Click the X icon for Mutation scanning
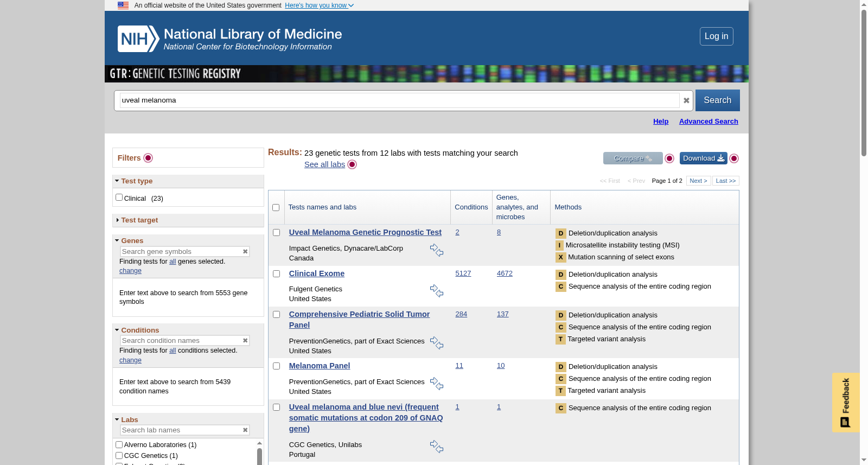The width and height of the screenshot is (868, 465). click(561, 258)
